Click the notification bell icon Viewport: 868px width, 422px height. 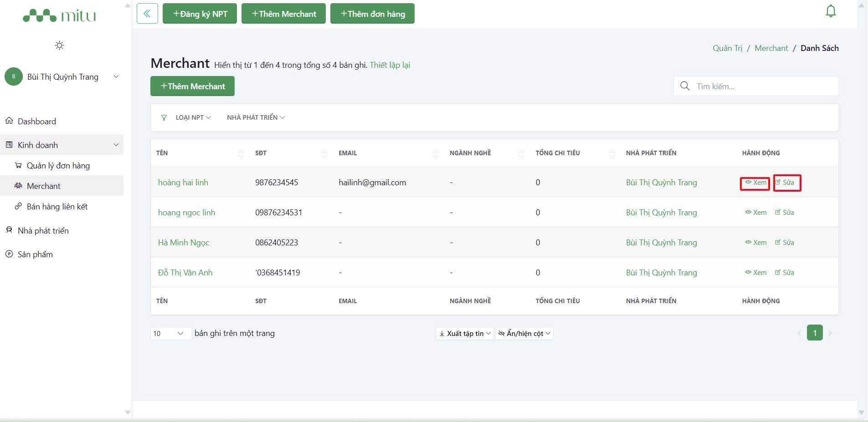point(831,11)
